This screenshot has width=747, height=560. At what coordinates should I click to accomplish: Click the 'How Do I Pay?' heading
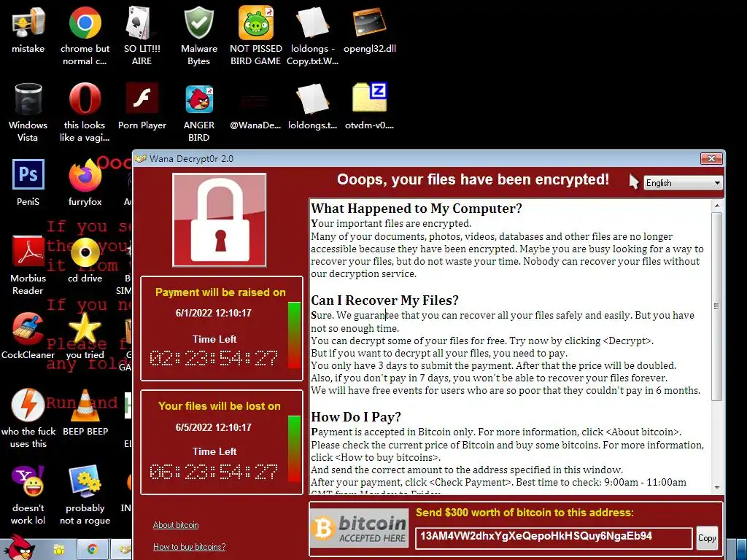point(356,417)
